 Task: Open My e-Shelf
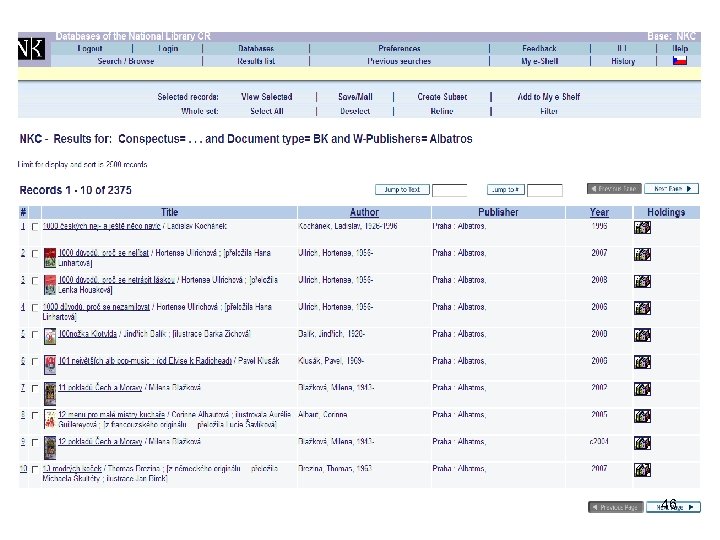(x=540, y=61)
